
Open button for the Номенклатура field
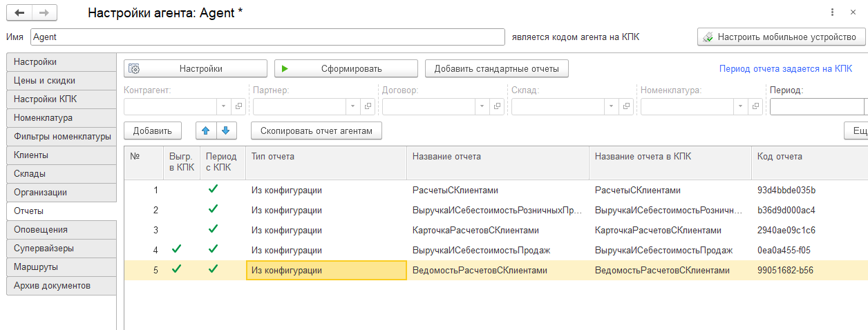(x=756, y=106)
